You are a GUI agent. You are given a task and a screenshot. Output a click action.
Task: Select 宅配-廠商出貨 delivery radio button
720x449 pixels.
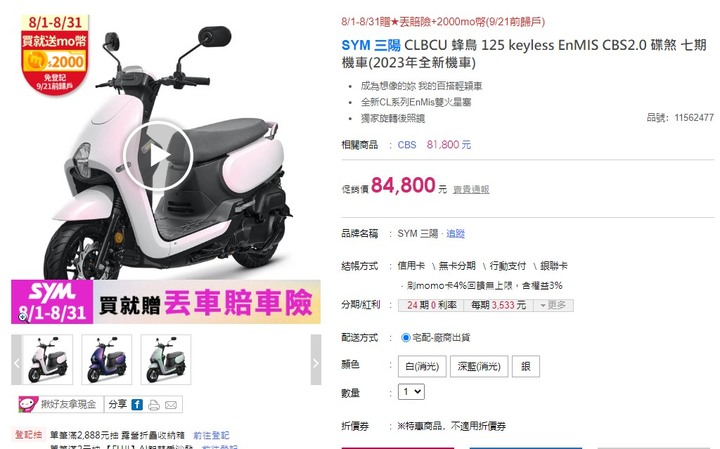pyautogui.click(x=405, y=337)
